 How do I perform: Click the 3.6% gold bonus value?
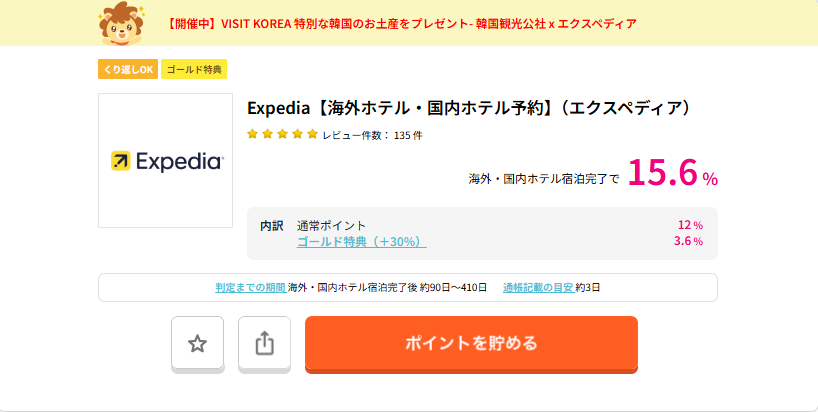point(688,241)
